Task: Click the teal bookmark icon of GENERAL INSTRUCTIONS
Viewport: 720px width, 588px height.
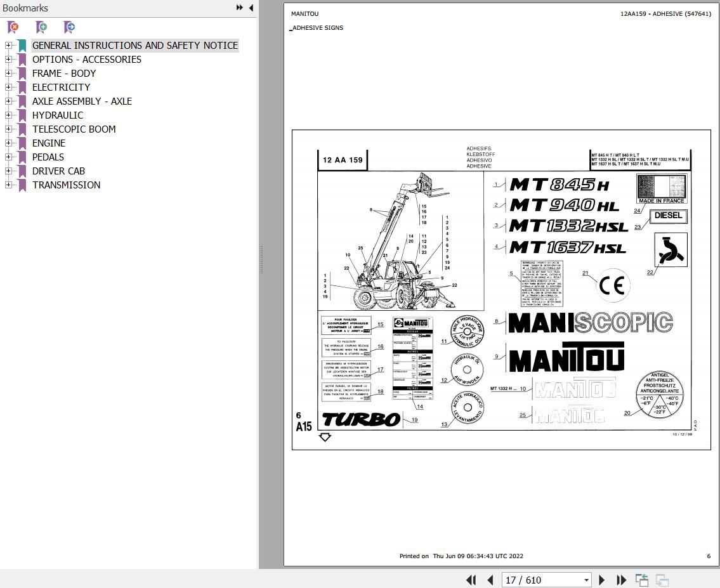Action: [22, 46]
